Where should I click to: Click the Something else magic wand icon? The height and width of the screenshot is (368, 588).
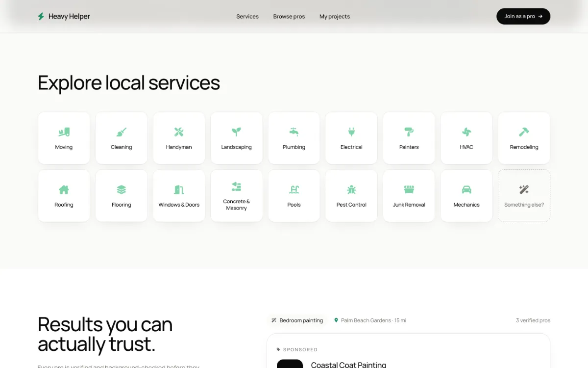click(x=524, y=189)
